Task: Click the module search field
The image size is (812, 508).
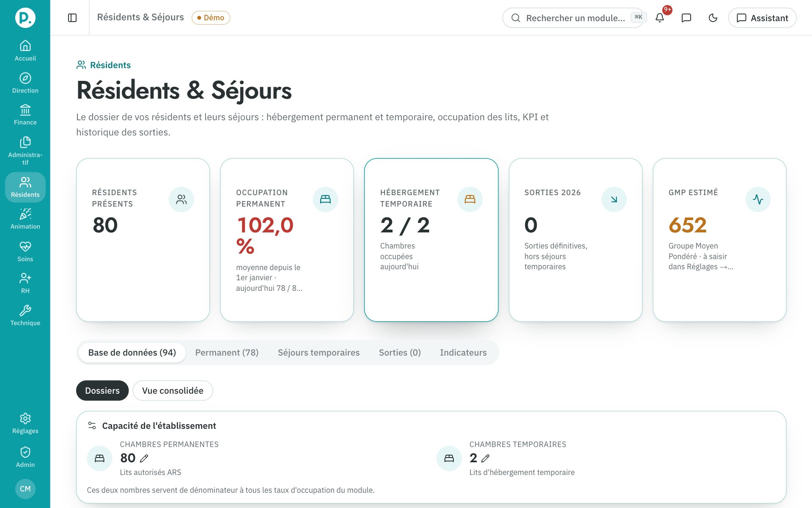Action: click(573, 18)
